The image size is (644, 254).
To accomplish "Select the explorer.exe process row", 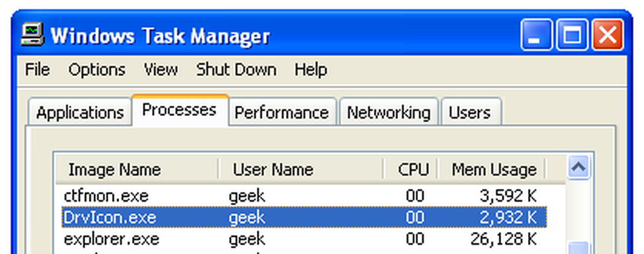I will pos(305,239).
